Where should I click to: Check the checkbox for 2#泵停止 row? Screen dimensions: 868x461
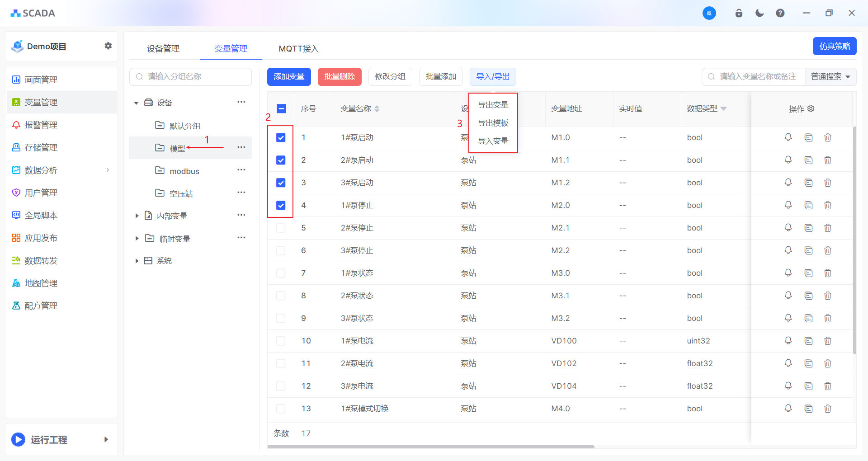coord(281,228)
